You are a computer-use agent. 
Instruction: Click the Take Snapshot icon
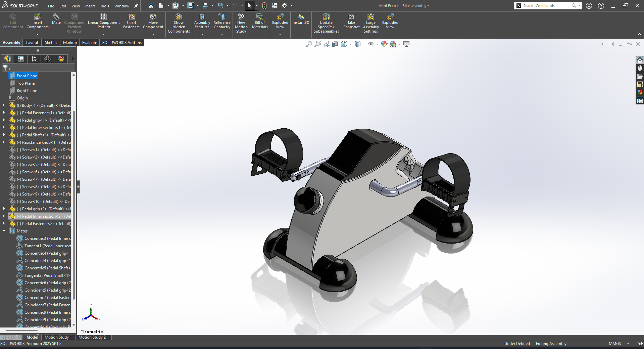(351, 17)
